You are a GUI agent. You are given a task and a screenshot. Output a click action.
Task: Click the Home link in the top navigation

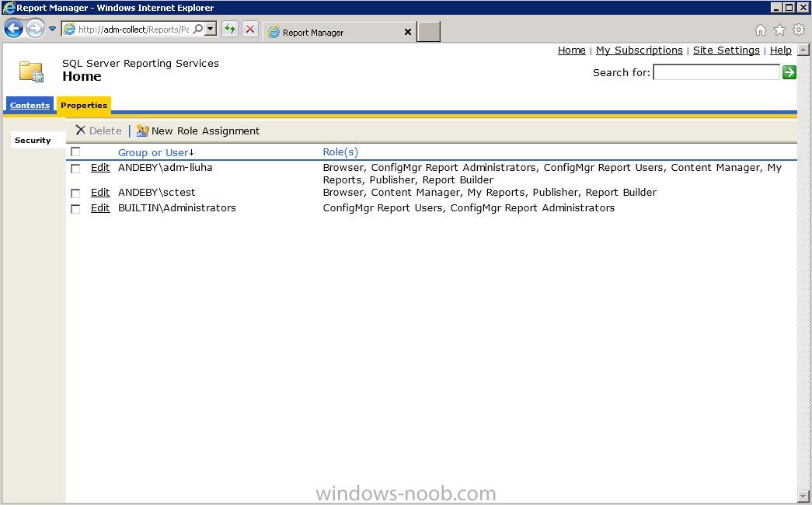point(572,50)
